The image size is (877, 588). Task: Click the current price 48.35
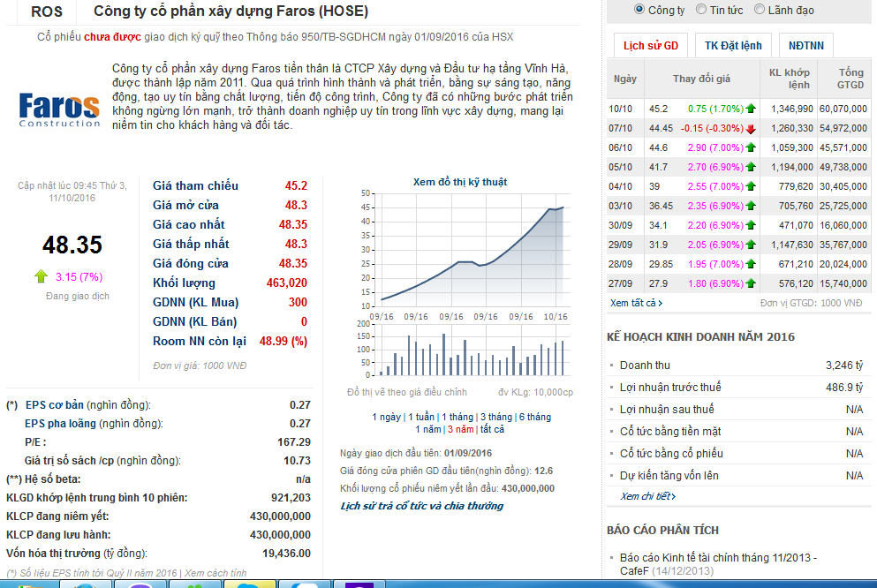(72, 245)
